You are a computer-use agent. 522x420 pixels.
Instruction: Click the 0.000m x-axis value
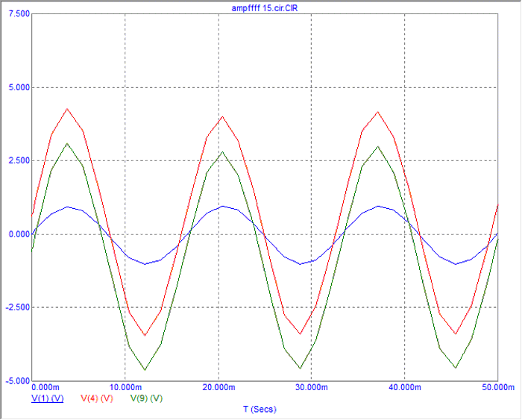pos(45,387)
